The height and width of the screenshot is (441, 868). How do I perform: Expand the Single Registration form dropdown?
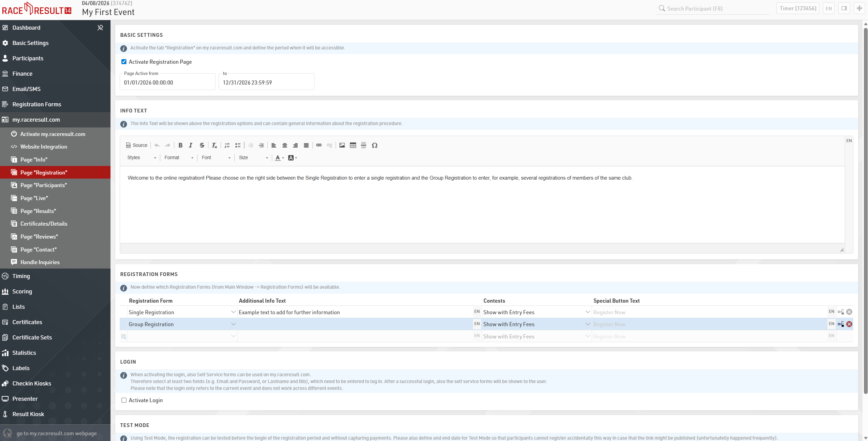[233, 312]
